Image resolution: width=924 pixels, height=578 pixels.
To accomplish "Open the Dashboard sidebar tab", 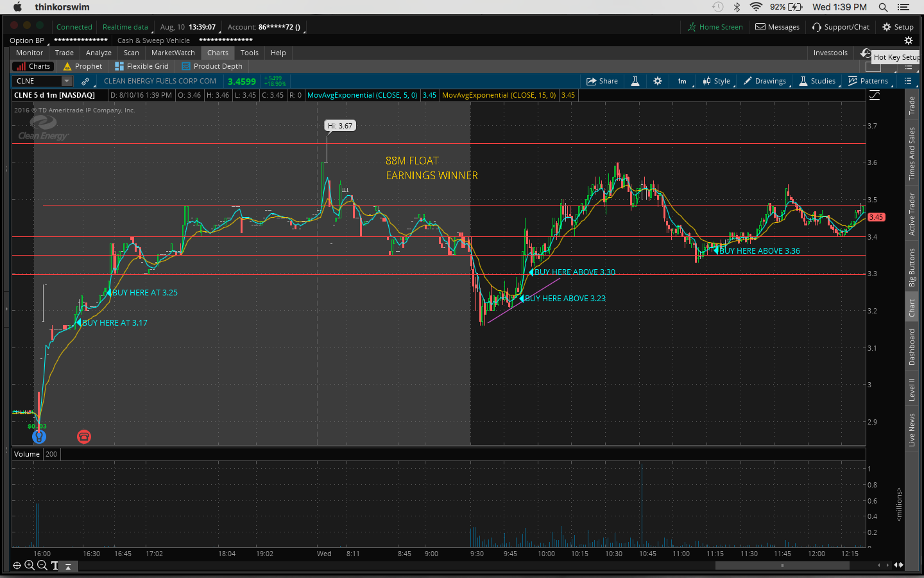I will point(912,347).
